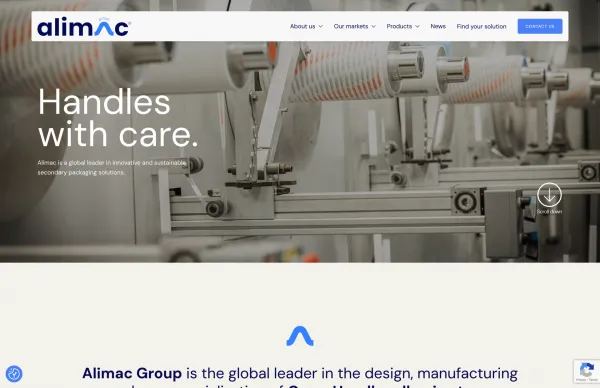Open the Our markets menu item

click(x=351, y=26)
